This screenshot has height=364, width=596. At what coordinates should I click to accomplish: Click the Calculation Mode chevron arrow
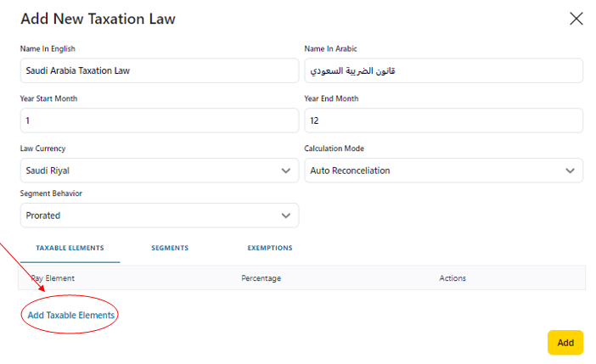click(x=570, y=171)
